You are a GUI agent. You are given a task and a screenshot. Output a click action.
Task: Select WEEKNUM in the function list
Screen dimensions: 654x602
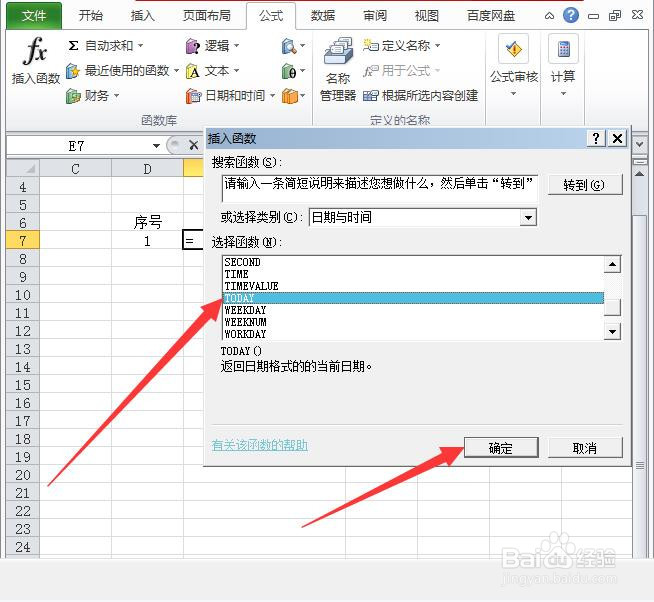pyautogui.click(x=413, y=322)
